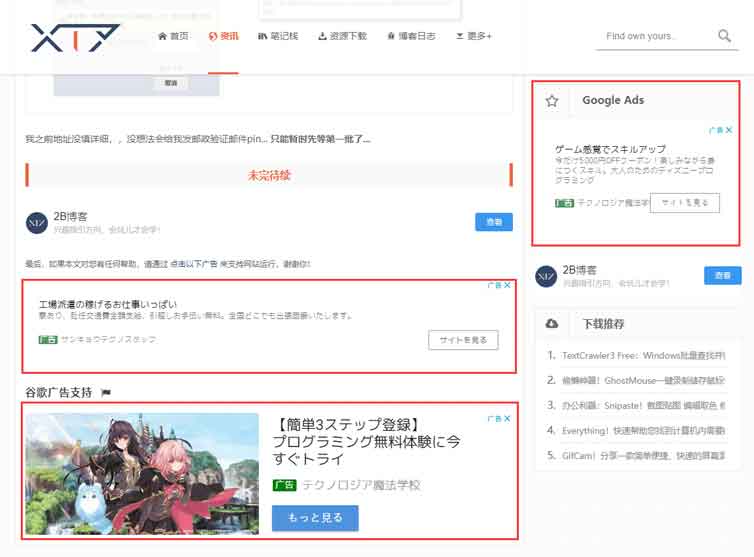The image size is (754, 557).
Task: Click blue button in sidebar 2B博客 card
Action: pos(723,276)
